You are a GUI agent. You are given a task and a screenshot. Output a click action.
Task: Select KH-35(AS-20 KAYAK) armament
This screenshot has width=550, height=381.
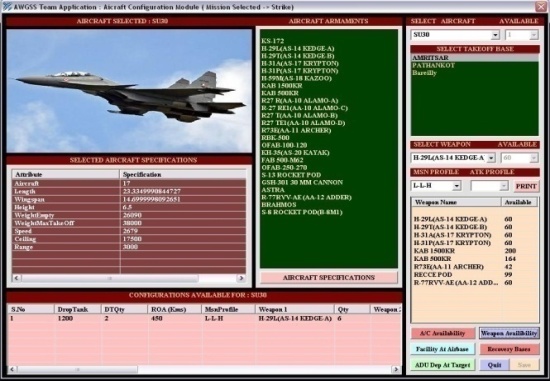click(295, 153)
